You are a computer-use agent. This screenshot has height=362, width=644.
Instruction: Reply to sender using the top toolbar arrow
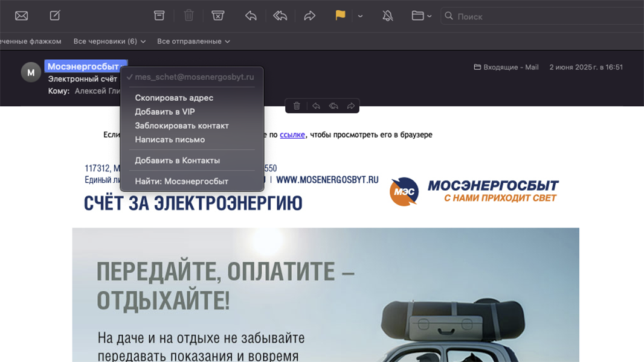tap(251, 16)
